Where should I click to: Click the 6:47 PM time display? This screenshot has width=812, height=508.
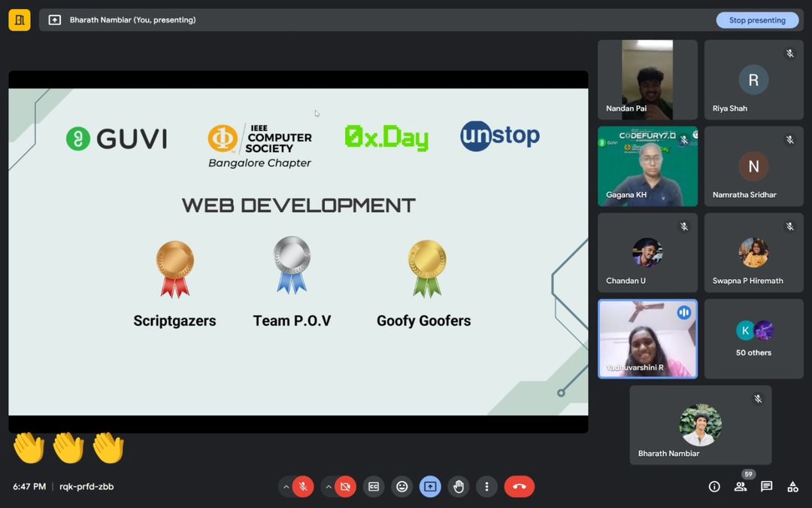coord(29,486)
